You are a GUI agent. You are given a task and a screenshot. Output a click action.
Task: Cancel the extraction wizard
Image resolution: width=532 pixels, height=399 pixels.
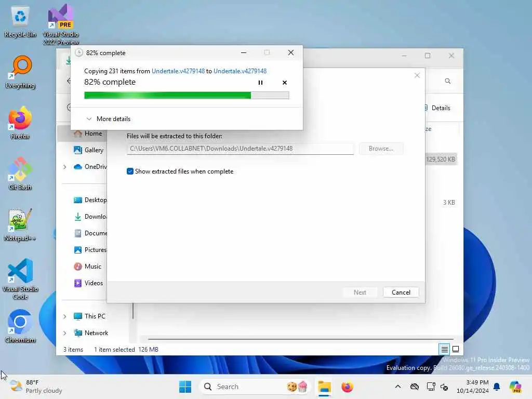[x=401, y=292]
